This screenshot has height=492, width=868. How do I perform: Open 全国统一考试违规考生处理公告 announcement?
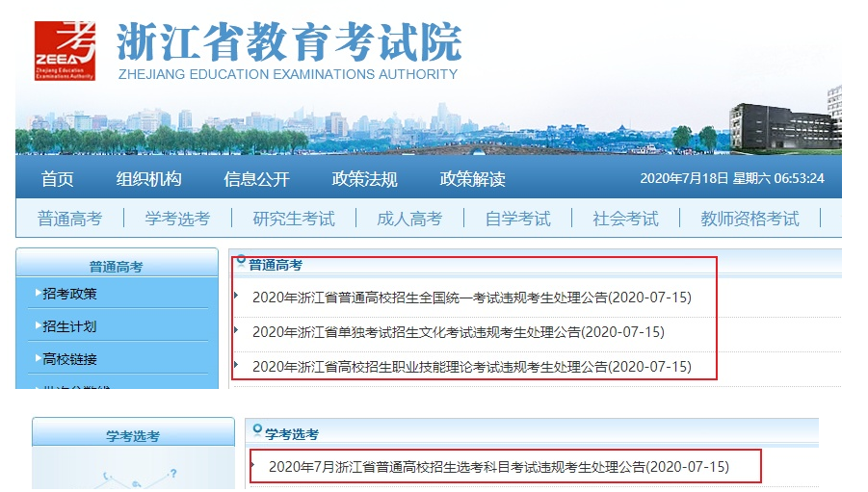(472, 298)
